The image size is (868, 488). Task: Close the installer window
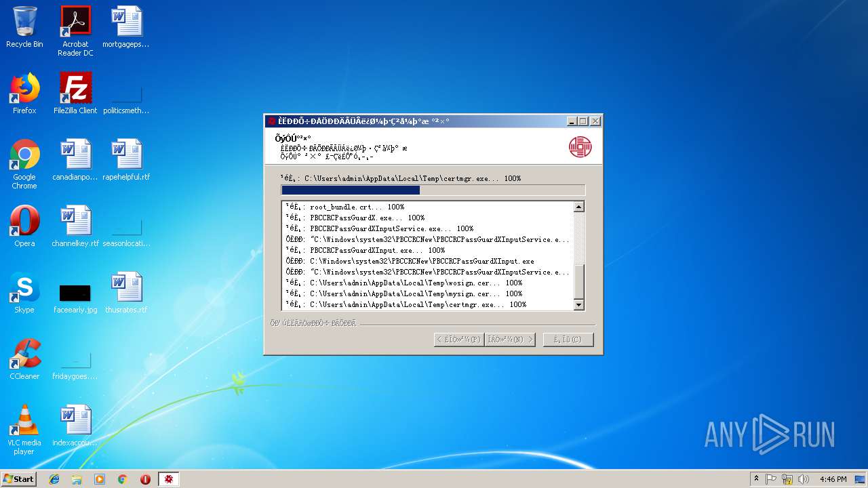click(595, 121)
